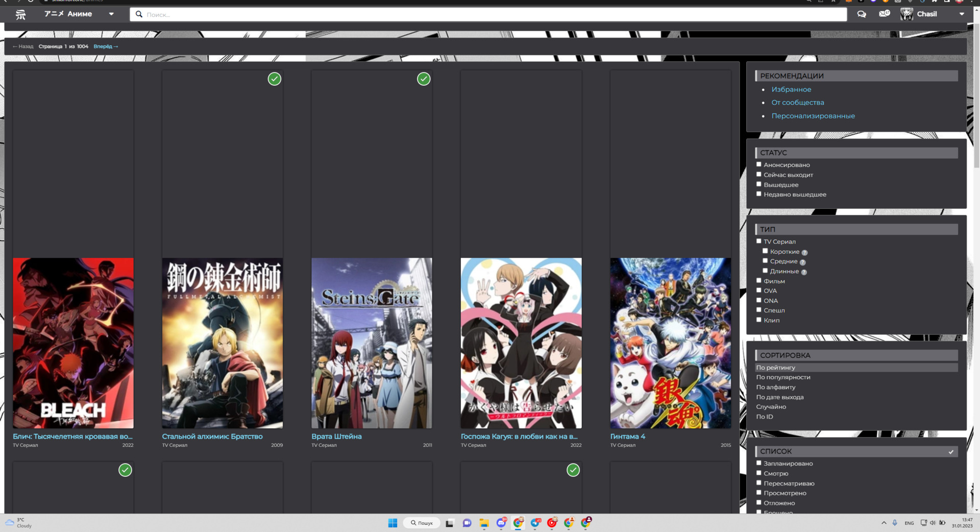The image size is (980, 532).
Task: Click the green checkmark on Врата Штейна
Action: click(424, 79)
